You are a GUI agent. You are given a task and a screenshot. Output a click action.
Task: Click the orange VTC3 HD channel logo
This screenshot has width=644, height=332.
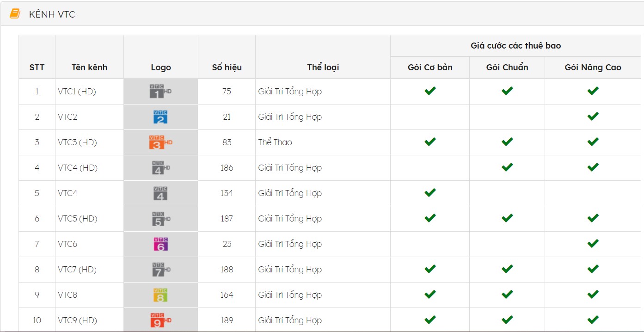coord(160,142)
